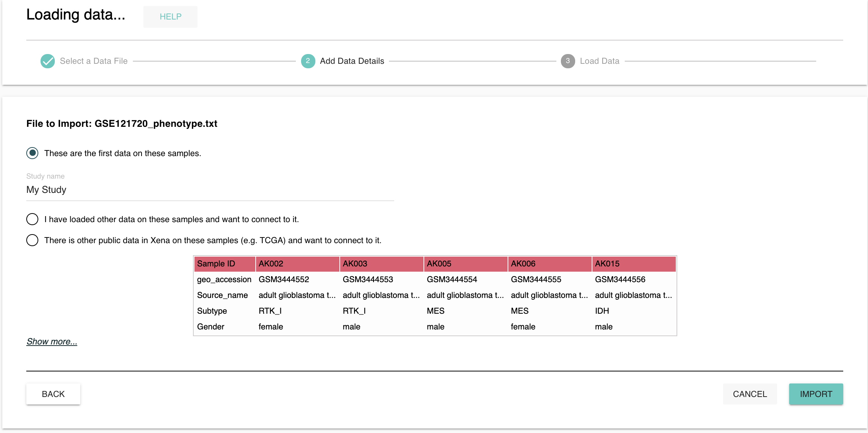The width and height of the screenshot is (868, 433).
Task: Click the Add Data Details step label
Action: point(352,61)
